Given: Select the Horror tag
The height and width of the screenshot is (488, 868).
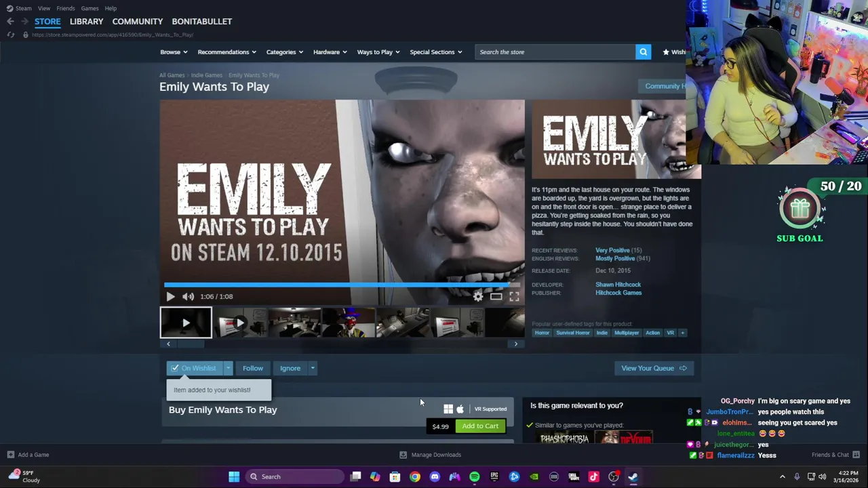Looking at the screenshot, I should pyautogui.click(x=542, y=333).
